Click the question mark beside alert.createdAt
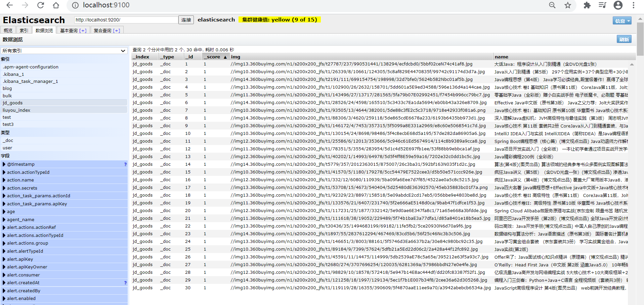The image size is (644, 305). click(x=125, y=283)
